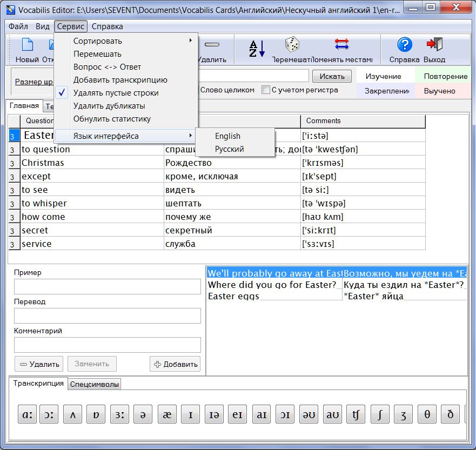The image size is (476, 450).
Task: Insert the aʊ diphthong symbol
Action: click(332, 414)
